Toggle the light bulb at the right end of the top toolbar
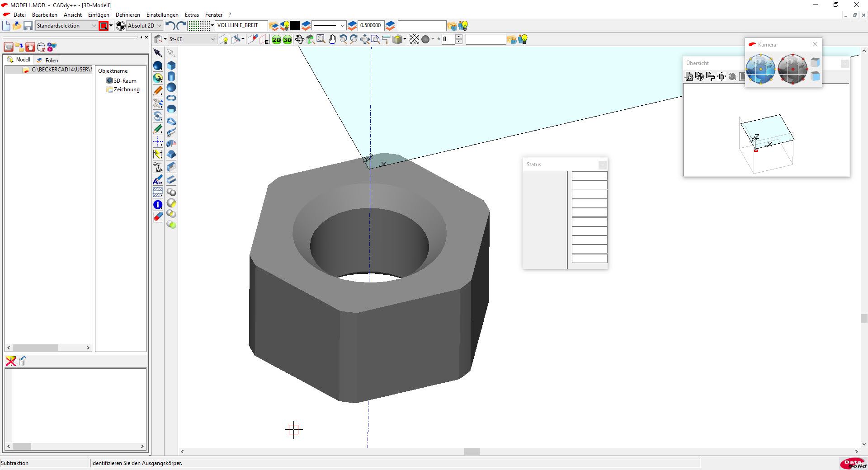Viewport: 868px width, 470px height. click(463, 26)
